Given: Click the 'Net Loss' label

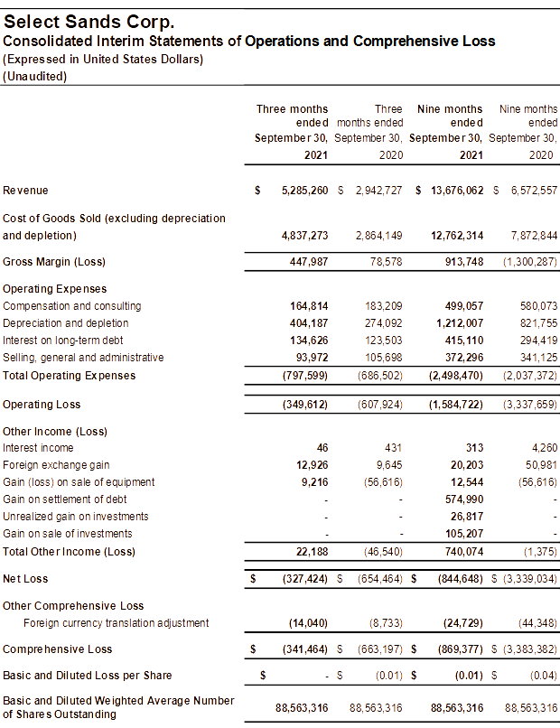Looking at the screenshot, I should pyautogui.click(x=25, y=579).
